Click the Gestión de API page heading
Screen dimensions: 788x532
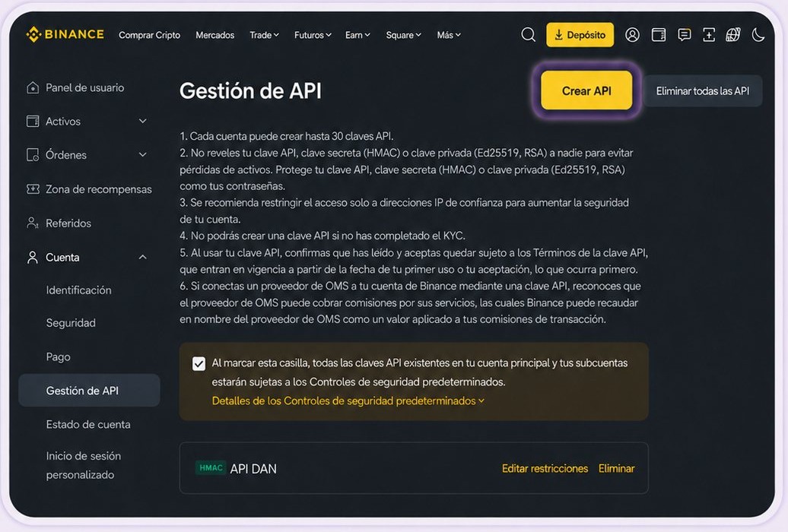click(250, 91)
